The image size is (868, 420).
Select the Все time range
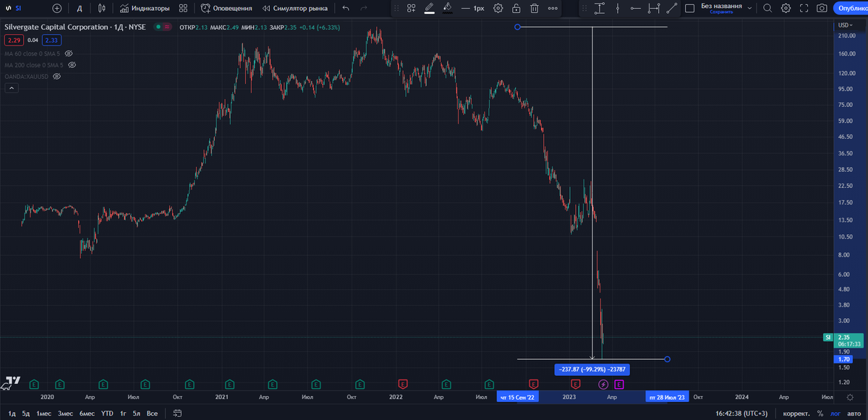pyautogui.click(x=152, y=413)
